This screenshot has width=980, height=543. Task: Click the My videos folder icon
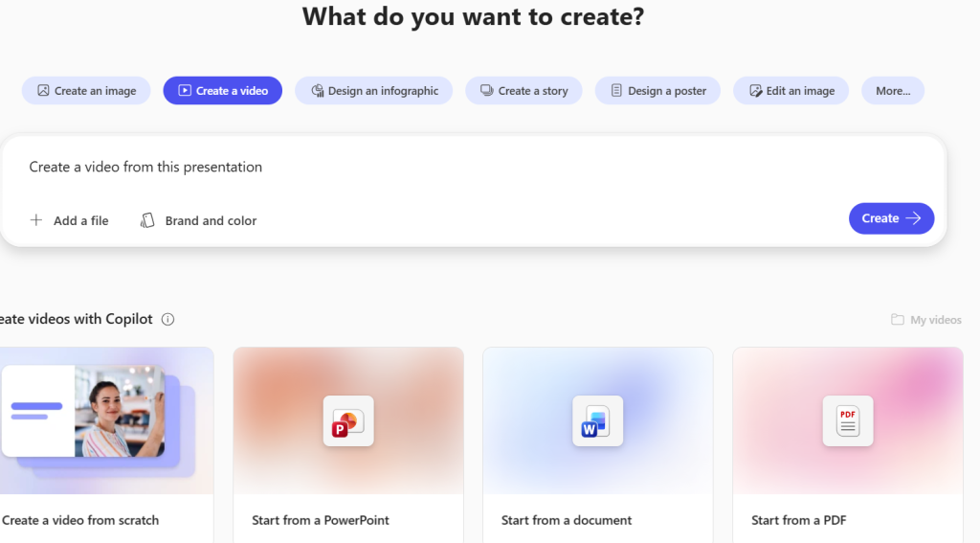tap(898, 320)
